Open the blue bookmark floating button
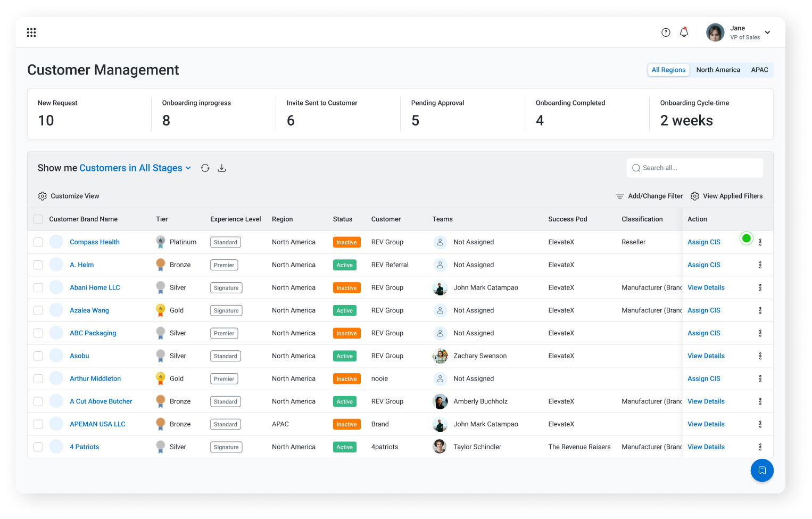Image resolution: width=812 pixels, height=519 pixels. tap(761, 470)
